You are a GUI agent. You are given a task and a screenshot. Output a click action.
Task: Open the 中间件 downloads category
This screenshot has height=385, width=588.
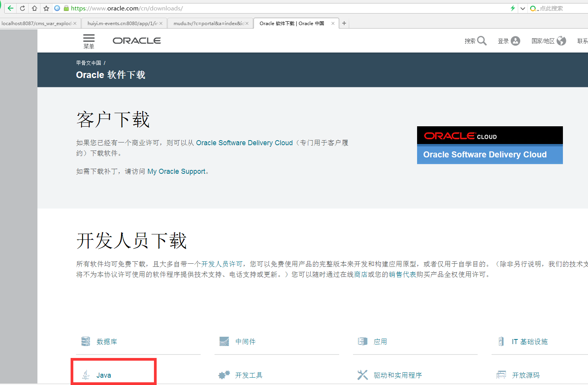[x=245, y=342]
